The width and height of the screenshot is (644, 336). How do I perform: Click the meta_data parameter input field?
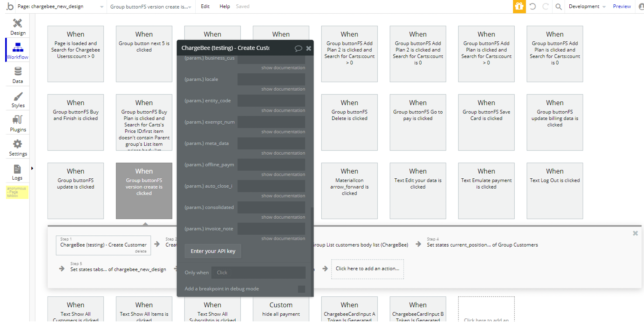coord(271,143)
